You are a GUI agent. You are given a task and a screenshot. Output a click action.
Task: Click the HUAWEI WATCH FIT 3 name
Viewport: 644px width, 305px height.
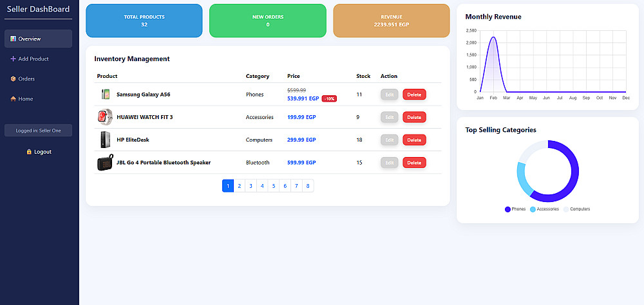pyautogui.click(x=144, y=117)
